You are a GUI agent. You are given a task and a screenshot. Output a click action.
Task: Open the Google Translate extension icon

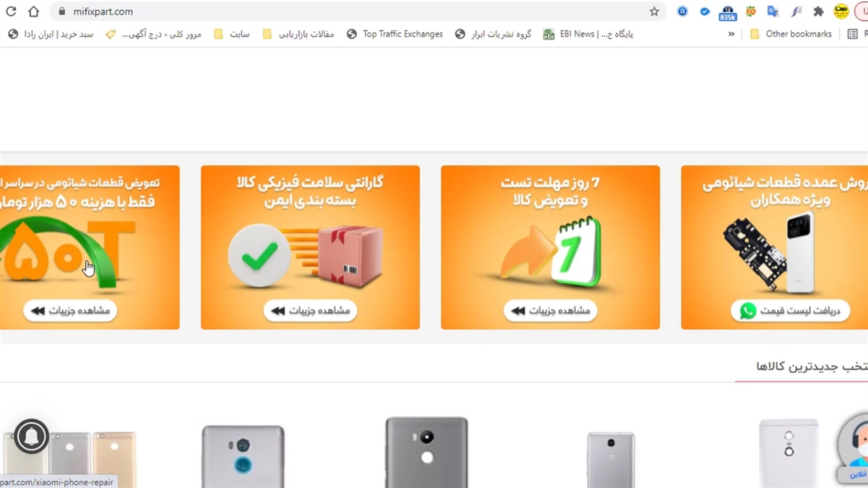[x=772, y=12]
